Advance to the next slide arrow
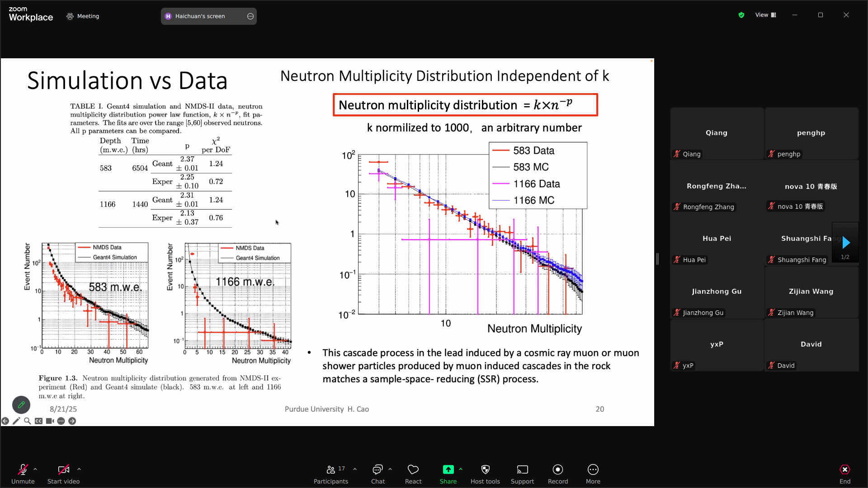 [x=72, y=421]
